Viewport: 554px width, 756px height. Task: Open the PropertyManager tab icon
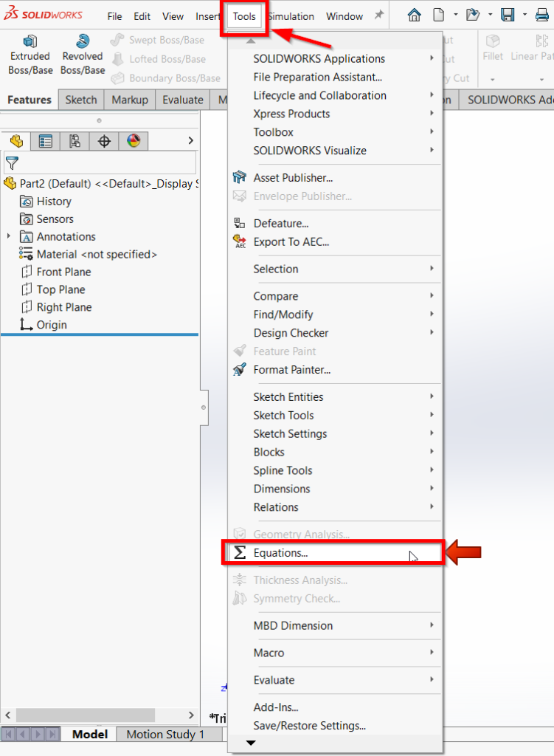click(x=45, y=141)
